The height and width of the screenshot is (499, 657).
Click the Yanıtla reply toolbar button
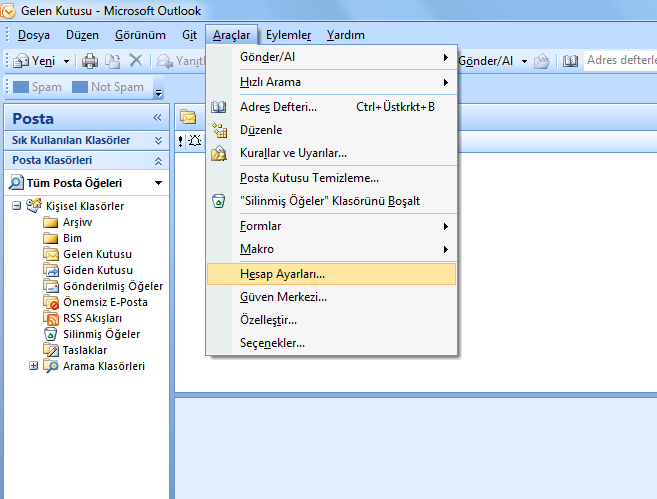click(181, 61)
